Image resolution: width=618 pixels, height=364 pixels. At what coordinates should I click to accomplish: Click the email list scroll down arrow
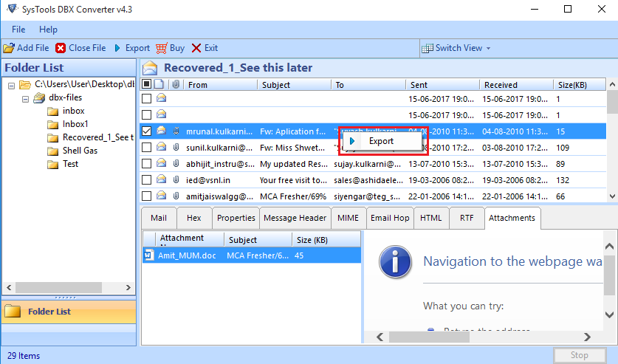point(612,196)
